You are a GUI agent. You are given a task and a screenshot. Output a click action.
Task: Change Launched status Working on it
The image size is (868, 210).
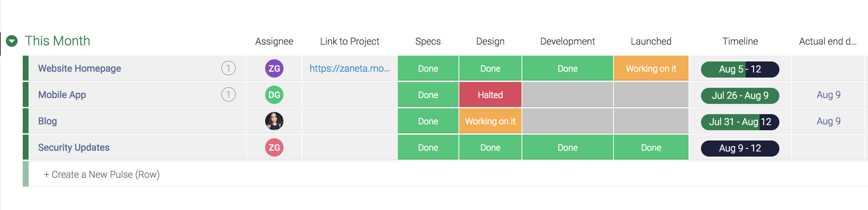click(x=651, y=68)
